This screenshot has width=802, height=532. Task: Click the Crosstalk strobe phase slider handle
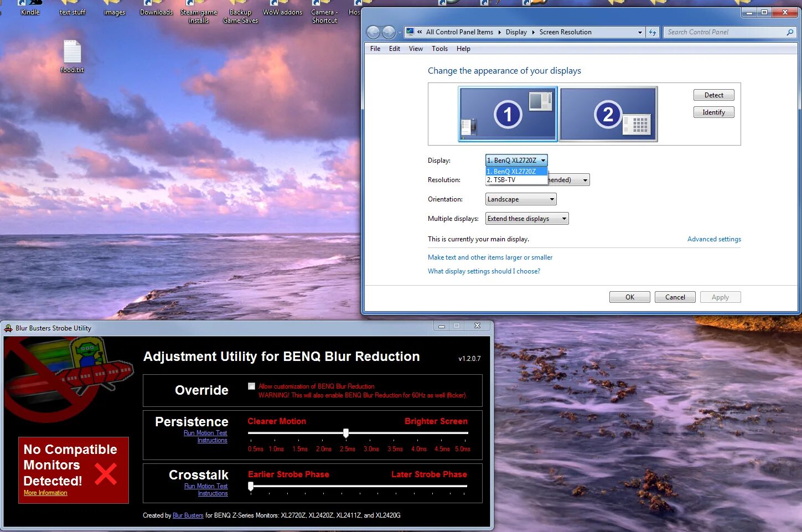tap(251, 486)
